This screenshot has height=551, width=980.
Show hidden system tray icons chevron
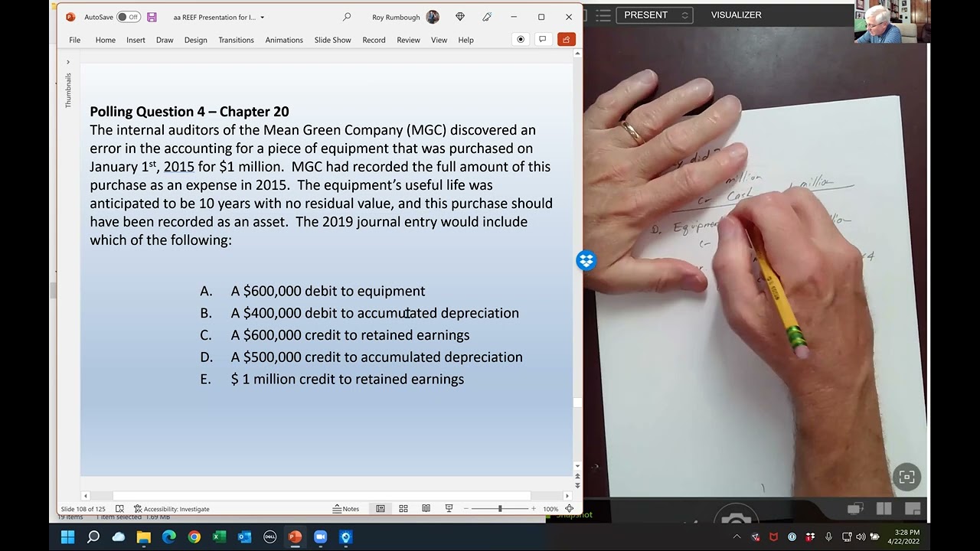pos(737,537)
